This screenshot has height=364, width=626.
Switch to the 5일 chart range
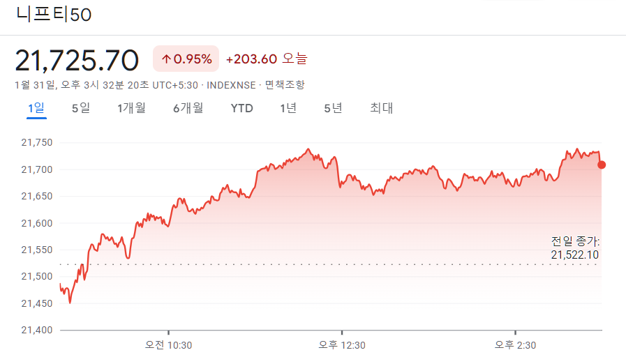[x=80, y=108]
